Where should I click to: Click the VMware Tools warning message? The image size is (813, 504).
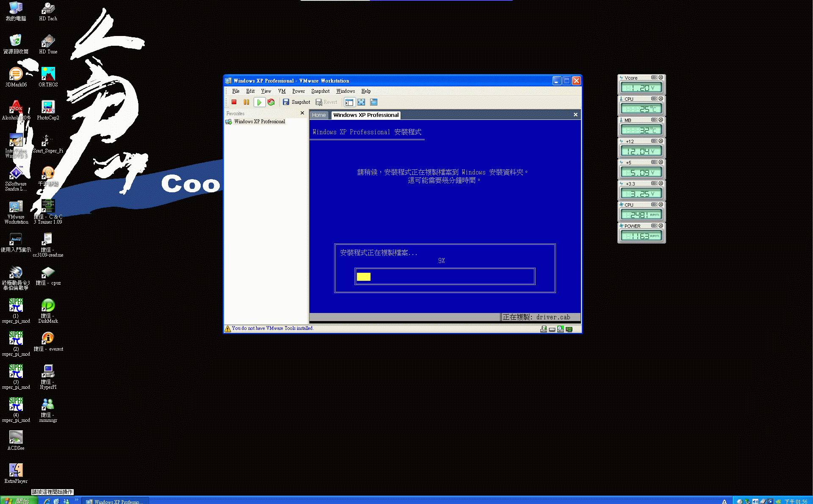[x=272, y=328]
